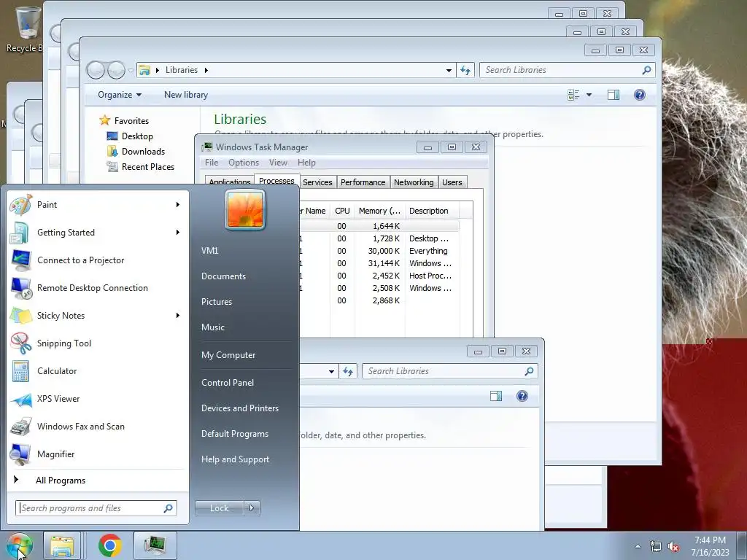Switch to Networking tab in Task Manager
Screen dimensions: 747x560
coord(414,182)
